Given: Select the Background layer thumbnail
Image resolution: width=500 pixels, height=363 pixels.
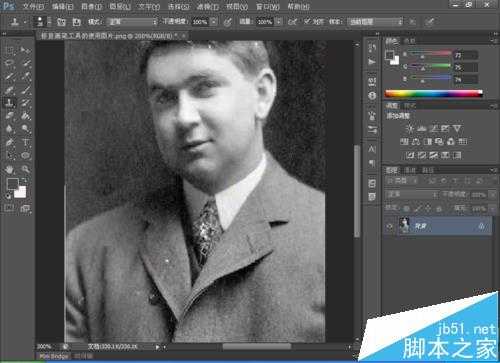Looking at the screenshot, I should coord(404,226).
